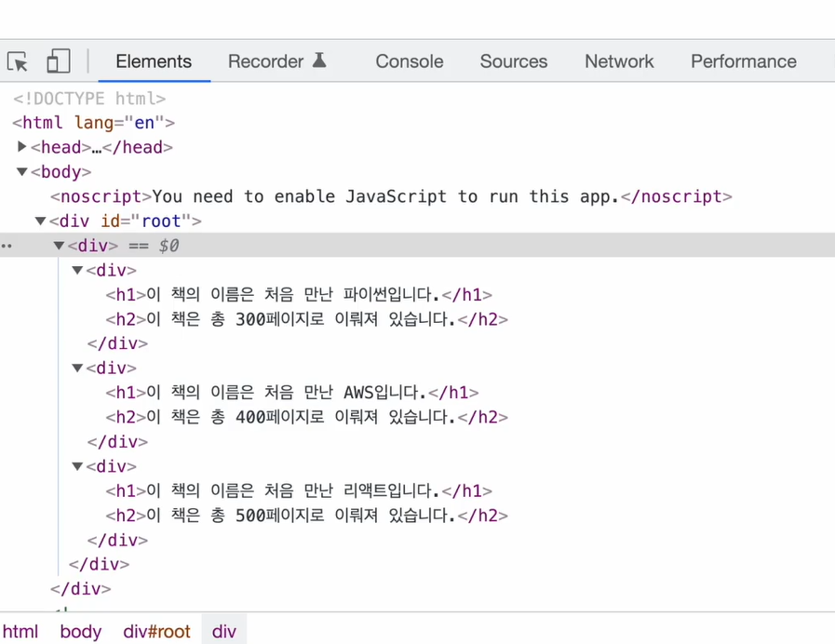
Task: Collapse the div id root node
Action: [x=40, y=221]
